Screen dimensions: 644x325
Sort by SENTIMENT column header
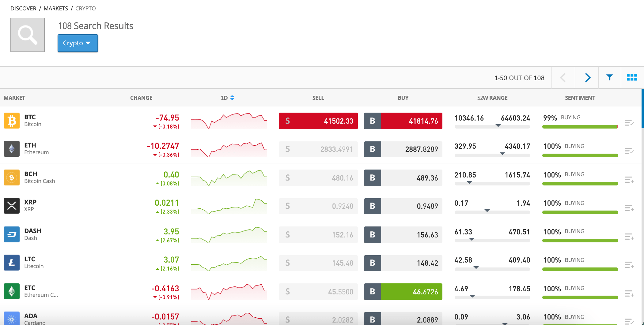tap(580, 98)
